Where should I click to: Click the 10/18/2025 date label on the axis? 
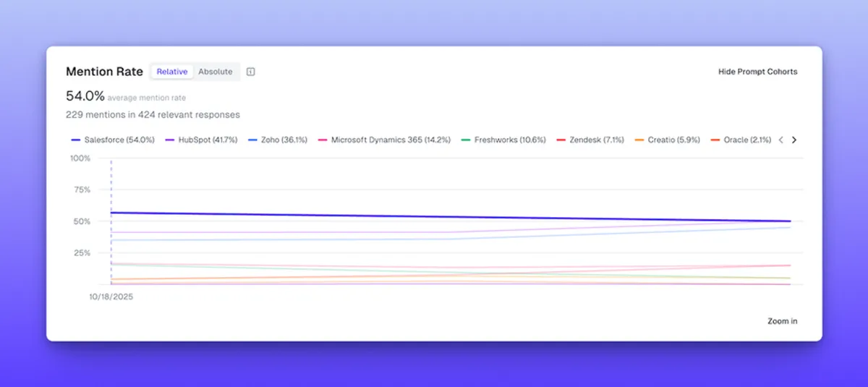point(111,297)
